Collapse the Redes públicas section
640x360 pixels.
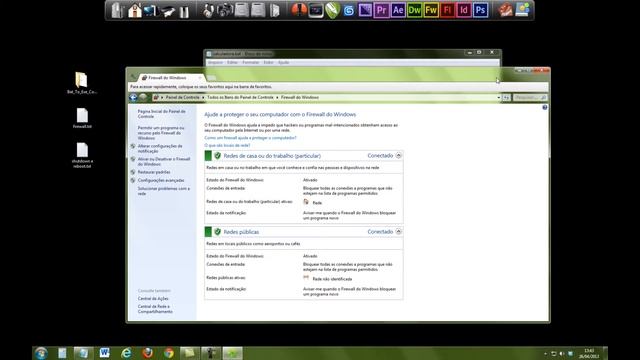tap(398, 231)
